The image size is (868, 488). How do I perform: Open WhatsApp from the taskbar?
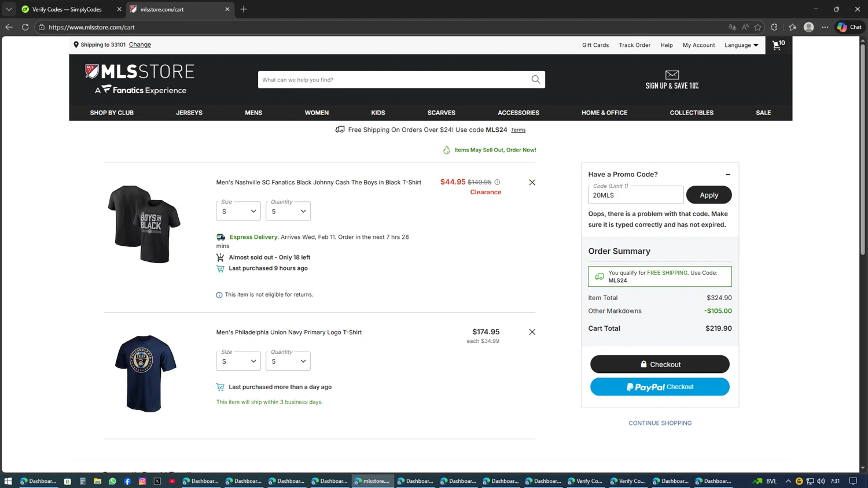112,481
